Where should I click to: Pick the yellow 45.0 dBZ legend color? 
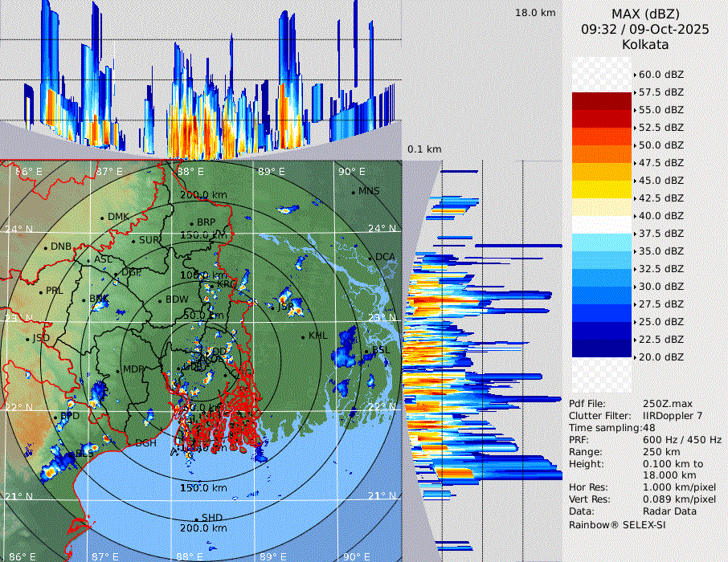(602, 189)
